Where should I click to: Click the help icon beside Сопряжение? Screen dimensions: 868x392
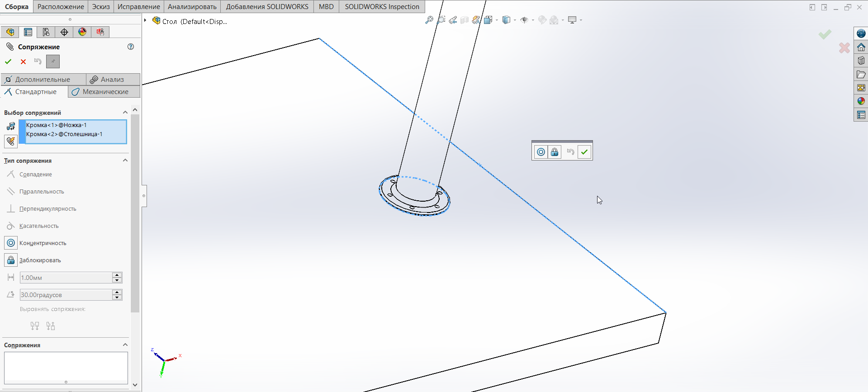(x=131, y=47)
